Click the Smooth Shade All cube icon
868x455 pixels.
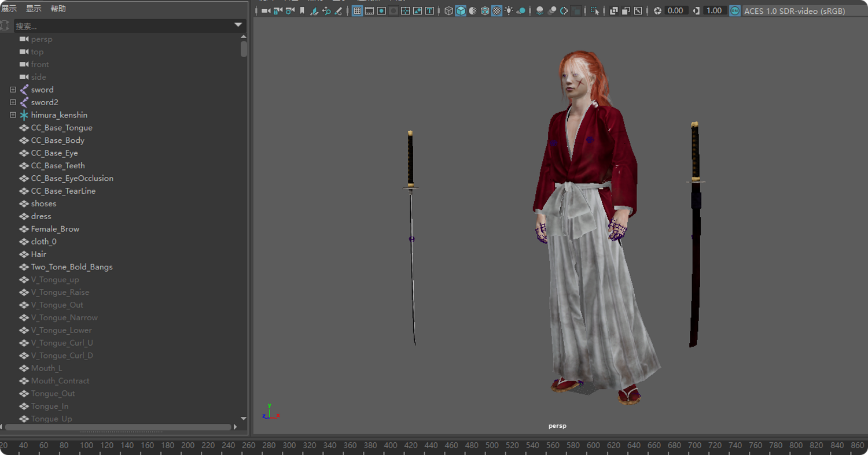click(461, 10)
